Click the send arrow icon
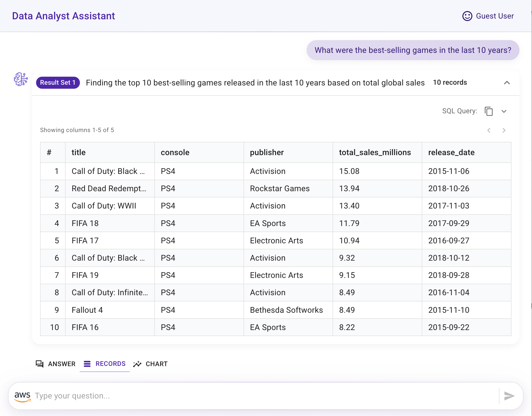Screen dimensions: 532x416 [509, 396]
